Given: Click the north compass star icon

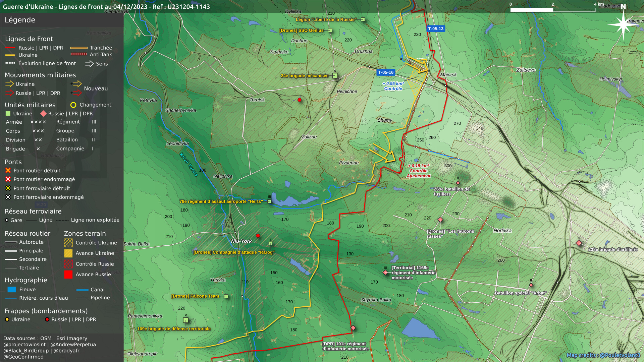Looking at the screenshot, I should point(623,24).
